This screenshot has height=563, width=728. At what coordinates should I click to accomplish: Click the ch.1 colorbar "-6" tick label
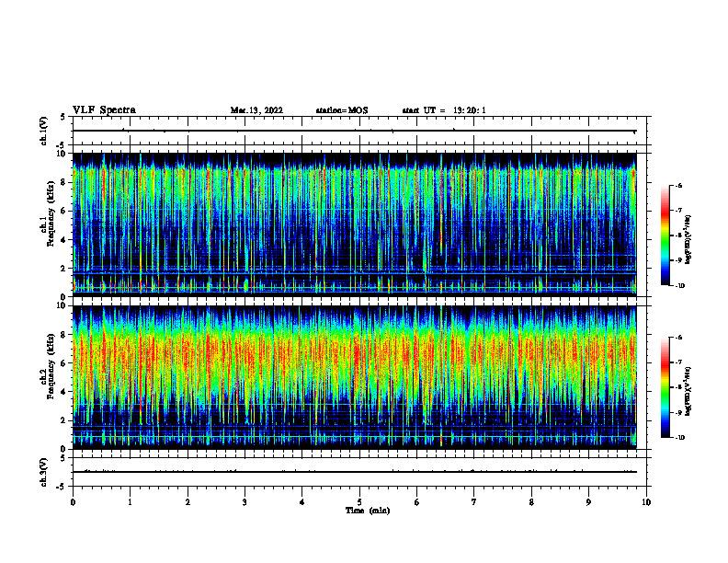pyautogui.click(x=678, y=186)
